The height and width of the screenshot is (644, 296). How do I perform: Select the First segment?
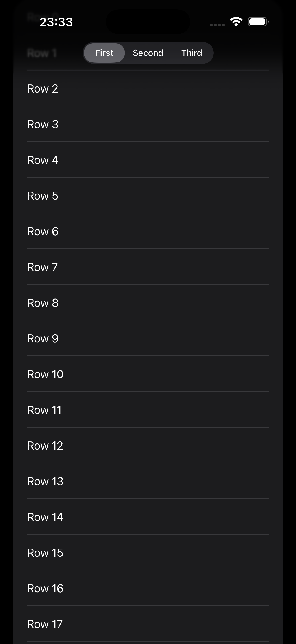point(104,53)
